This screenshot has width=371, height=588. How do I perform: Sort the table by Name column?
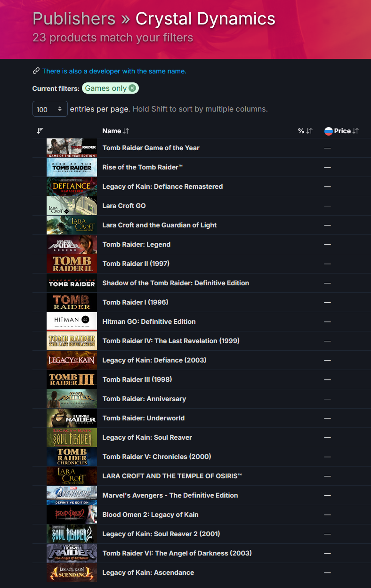tap(116, 131)
